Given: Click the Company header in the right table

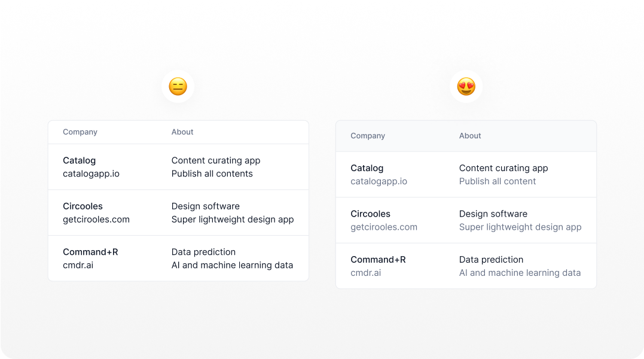Looking at the screenshot, I should click(368, 136).
